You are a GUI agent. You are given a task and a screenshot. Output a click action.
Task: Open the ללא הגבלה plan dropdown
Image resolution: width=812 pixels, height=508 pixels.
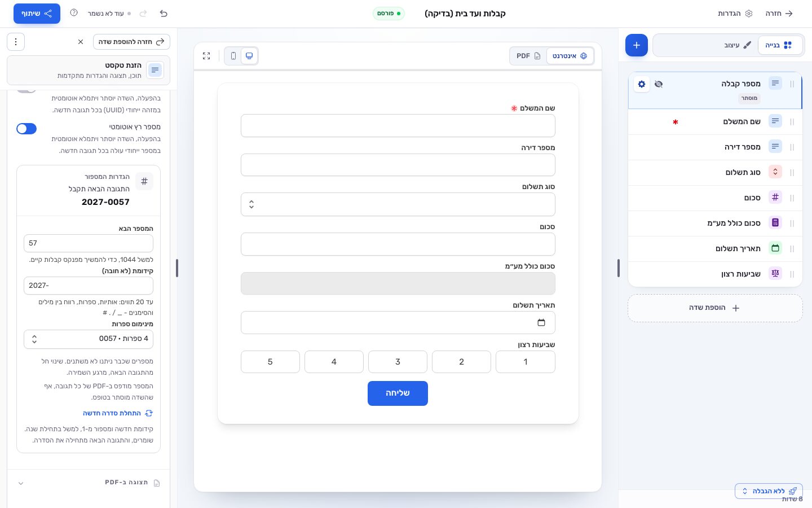[x=769, y=491]
